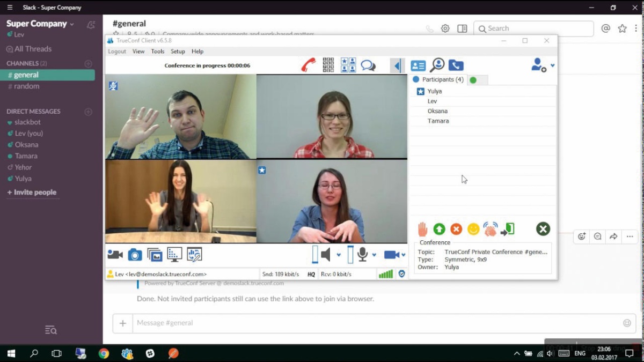Screen dimensions: 644x362
Task: Open the #random channel
Action: tap(24, 86)
